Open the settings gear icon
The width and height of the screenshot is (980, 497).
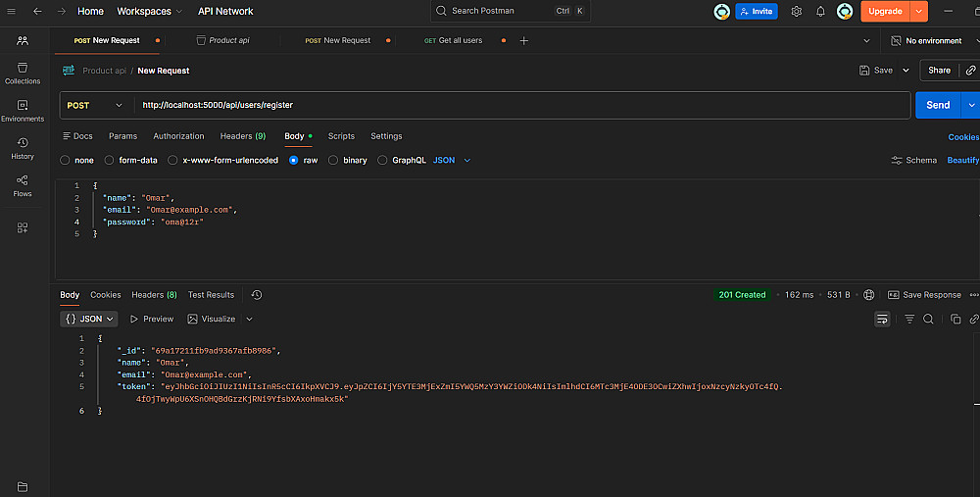[796, 11]
